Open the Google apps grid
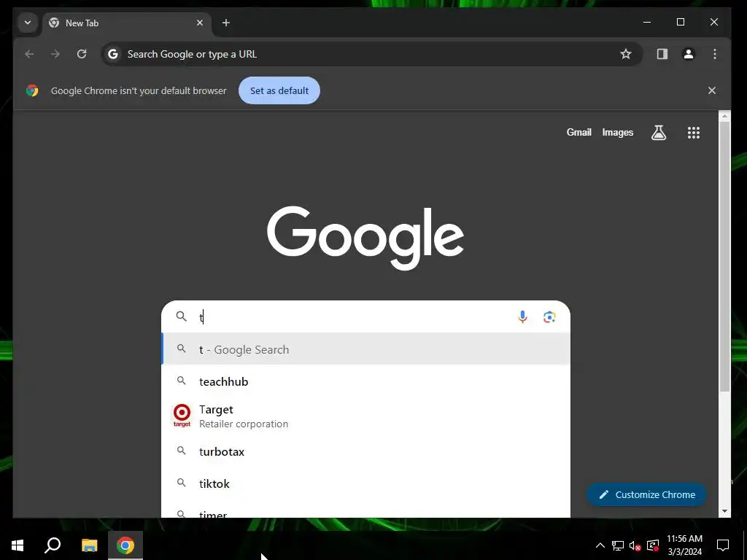747x560 pixels. pyautogui.click(x=694, y=133)
